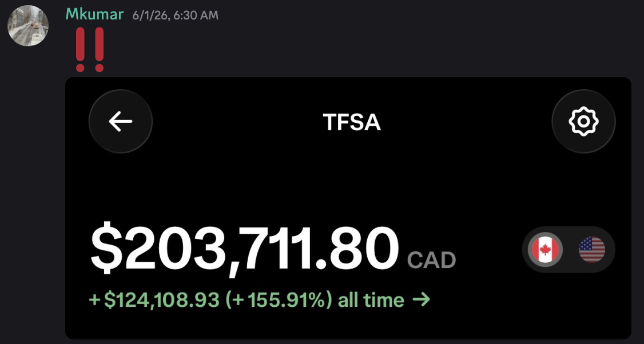Open the all time returns details

(x=260, y=300)
